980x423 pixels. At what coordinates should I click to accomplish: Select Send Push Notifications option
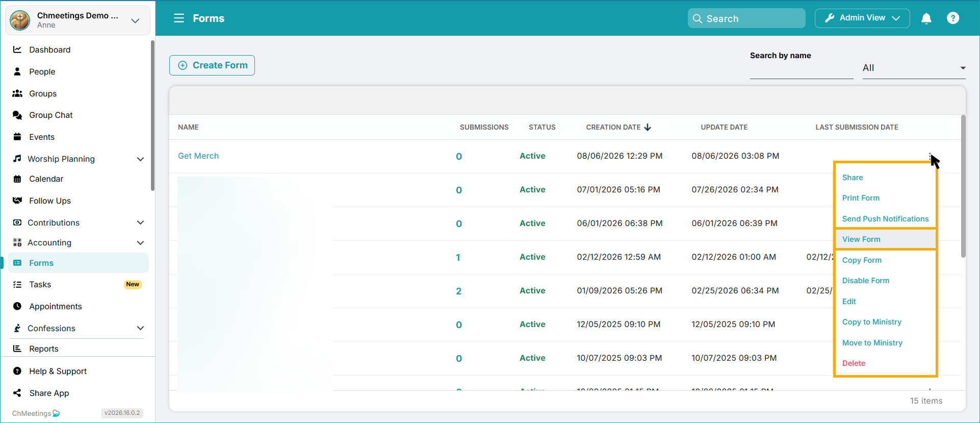[x=885, y=219]
